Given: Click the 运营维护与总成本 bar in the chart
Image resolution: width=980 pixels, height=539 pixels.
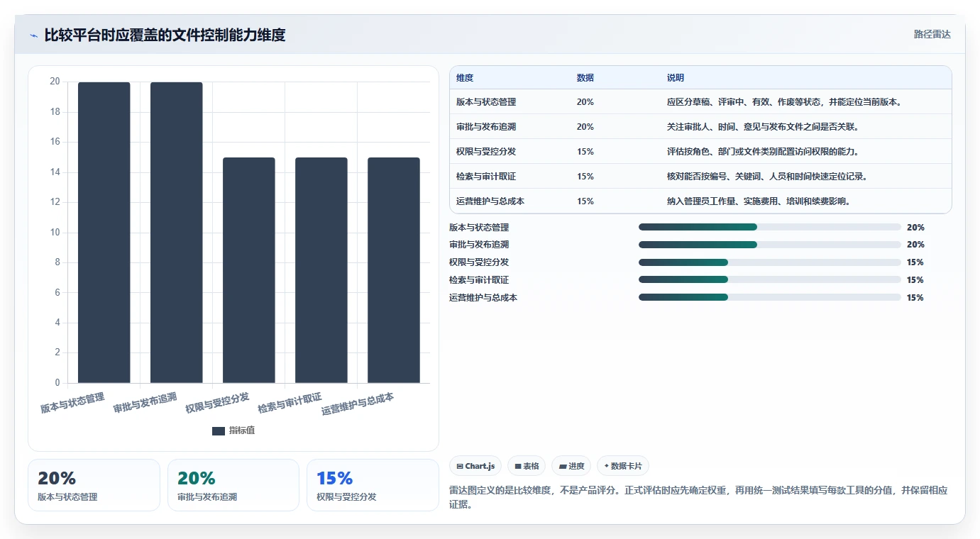Looking at the screenshot, I should (x=394, y=270).
